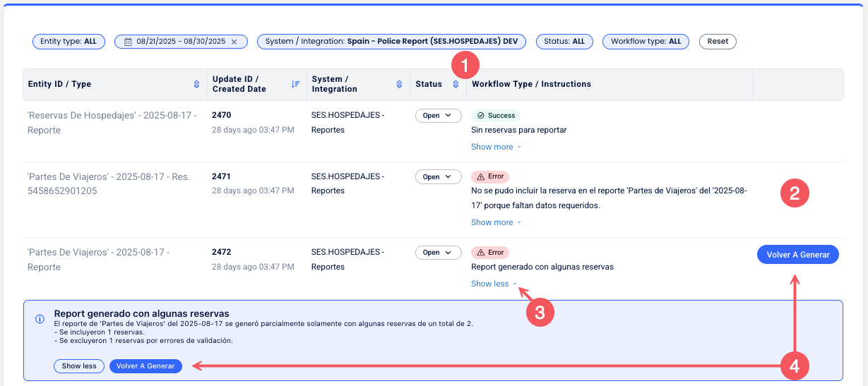Click Success badge on row 2470
This screenshot has width=868, height=386.
pos(495,115)
